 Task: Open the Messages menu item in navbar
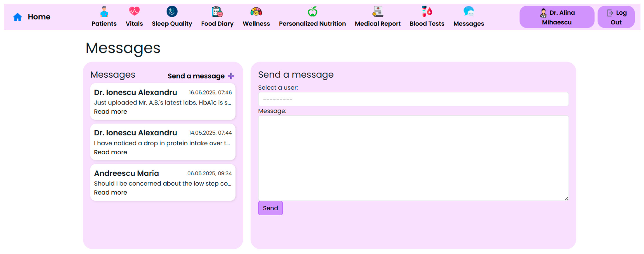[469, 23]
